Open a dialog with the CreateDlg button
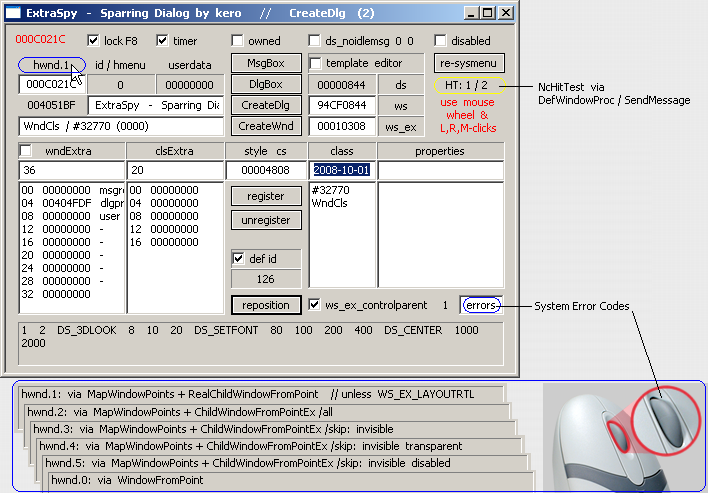The height and width of the screenshot is (493, 708). (x=265, y=106)
